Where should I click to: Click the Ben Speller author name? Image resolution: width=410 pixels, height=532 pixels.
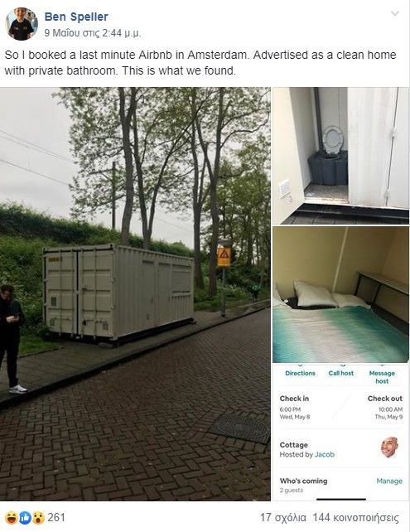click(76, 17)
